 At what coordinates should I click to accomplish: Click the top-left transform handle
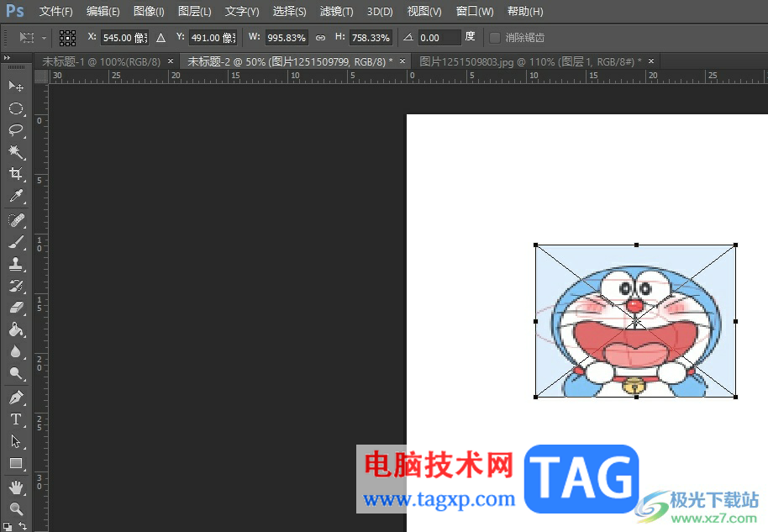tap(535, 245)
